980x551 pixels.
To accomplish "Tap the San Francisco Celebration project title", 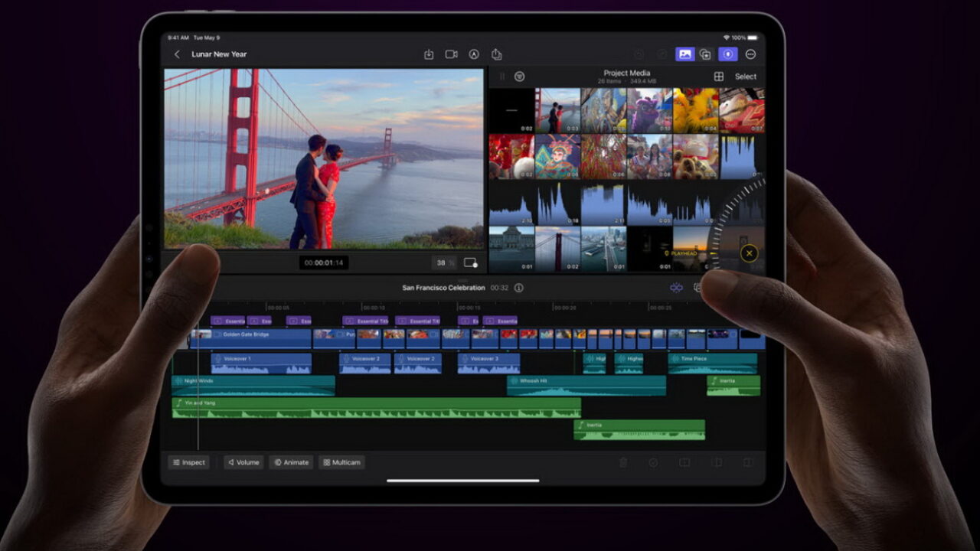I will tap(444, 288).
